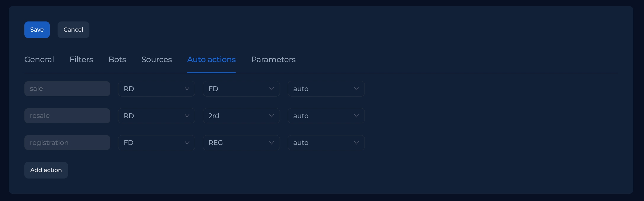Open the auto dropdown in the sale row
The width and height of the screenshot is (644, 201).
coord(326,89)
